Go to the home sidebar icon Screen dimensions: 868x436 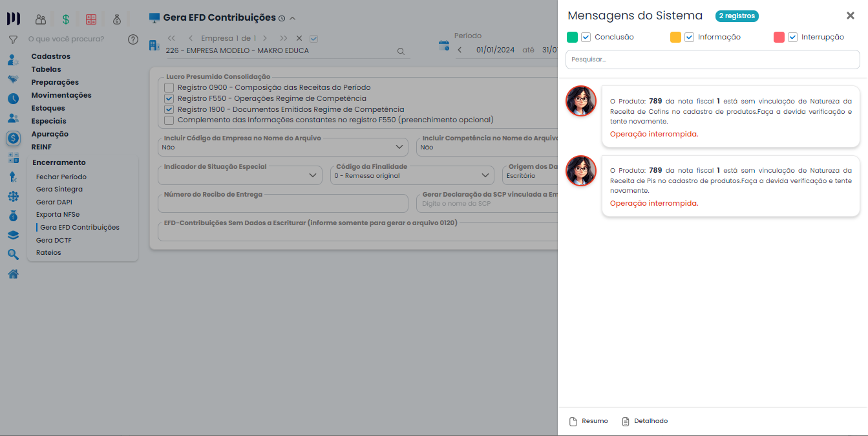(13, 274)
